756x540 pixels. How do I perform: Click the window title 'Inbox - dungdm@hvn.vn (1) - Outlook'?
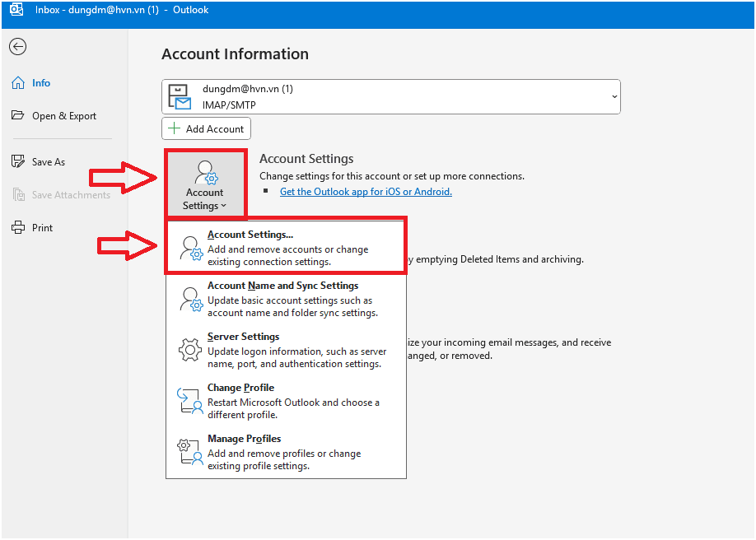[x=122, y=10]
